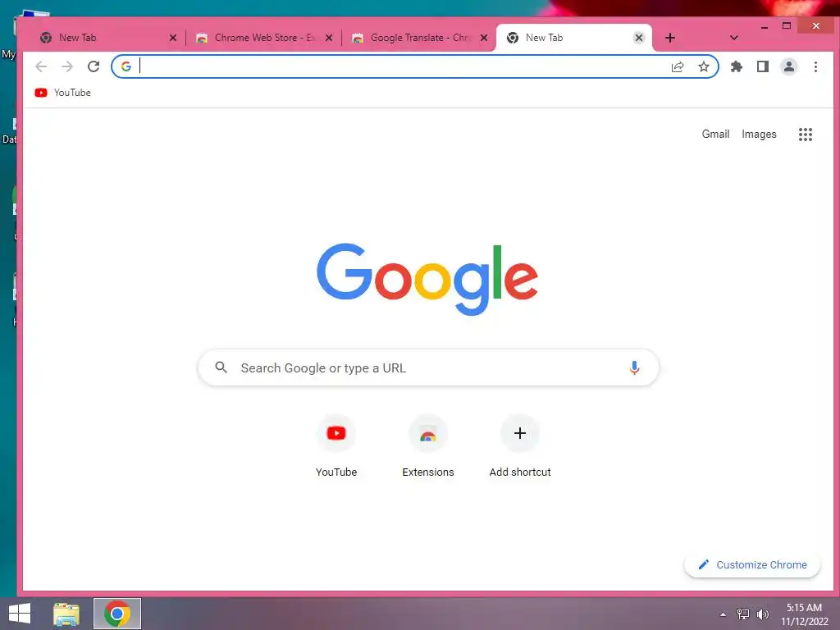
Task: Open File Explorer from the taskbar
Action: 66,614
